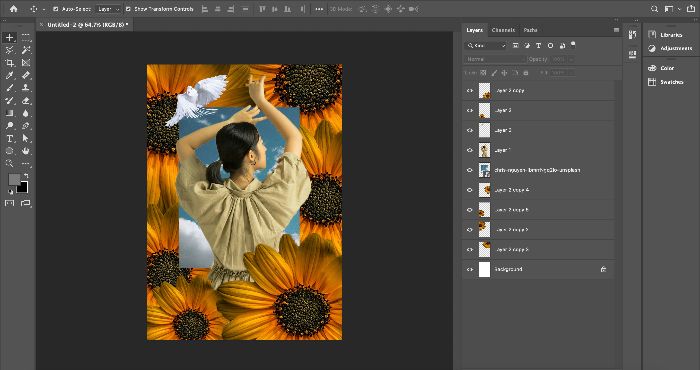Image resolution: width=700 pixels, height=370 pixels.
Task: Select the Gradient tool
Action: 9,113
